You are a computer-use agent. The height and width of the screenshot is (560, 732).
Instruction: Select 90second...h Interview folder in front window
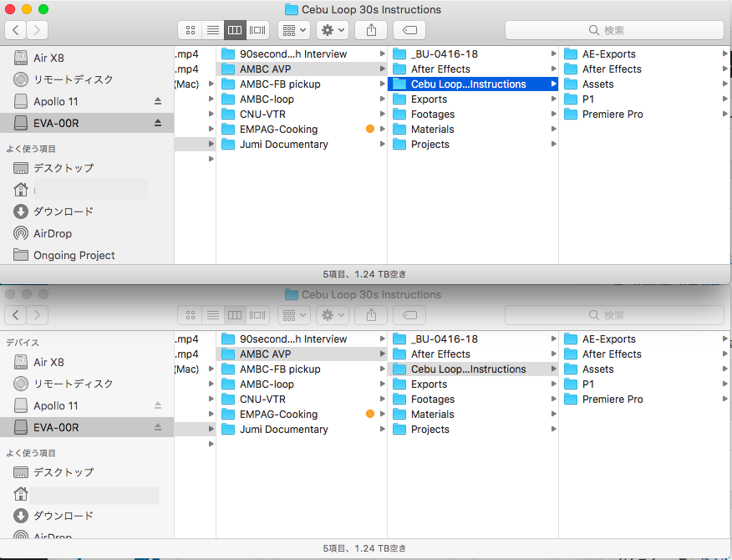(x=302, y=54)
